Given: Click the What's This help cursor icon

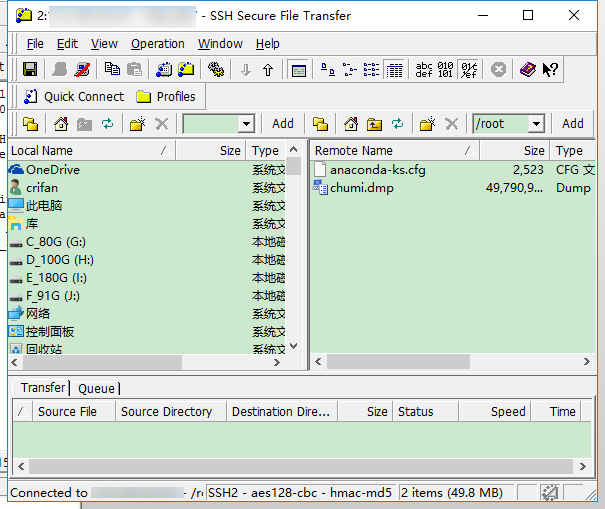Looking at the screenshot, I should pos(550,70).
